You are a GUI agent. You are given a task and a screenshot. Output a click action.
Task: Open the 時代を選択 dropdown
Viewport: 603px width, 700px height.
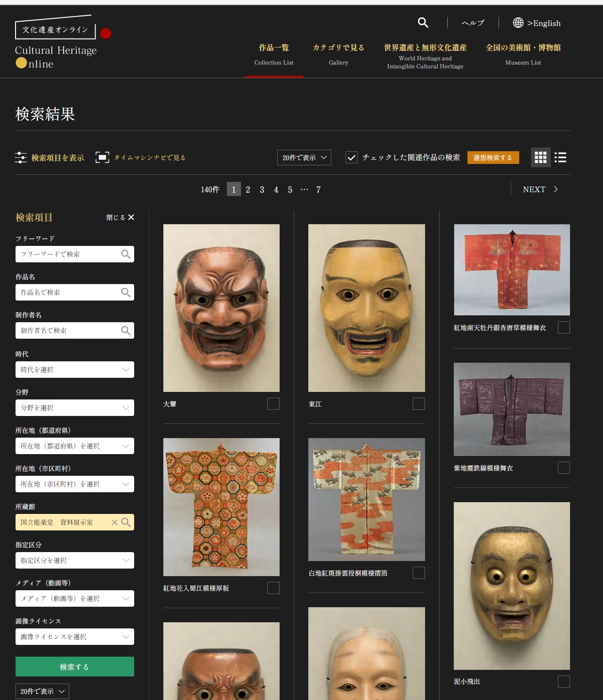click(x=75, y=370)
